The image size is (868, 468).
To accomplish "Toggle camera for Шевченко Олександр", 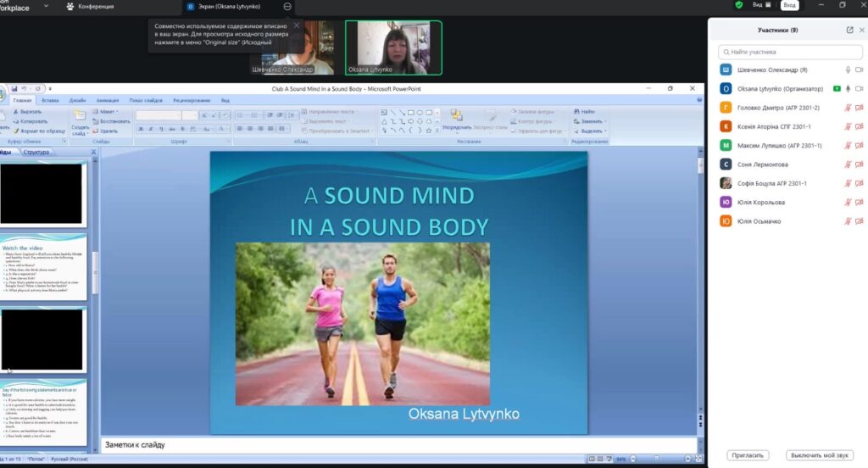I will pyautogui.click(x=859, y=70).
